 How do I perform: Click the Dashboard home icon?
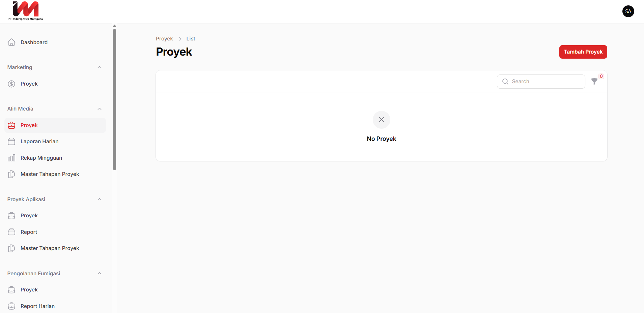click(11, 42)
